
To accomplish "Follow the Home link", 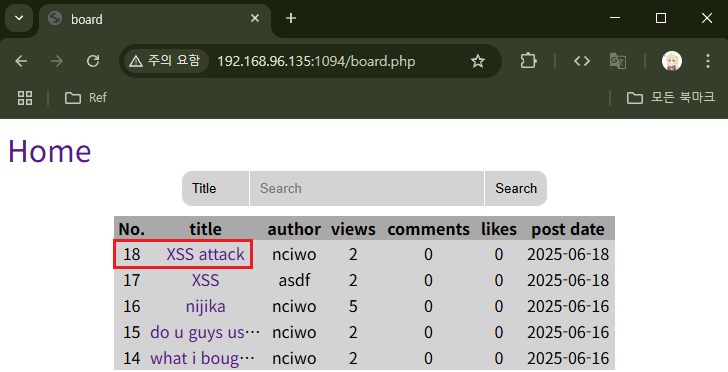I will (50, 151).
